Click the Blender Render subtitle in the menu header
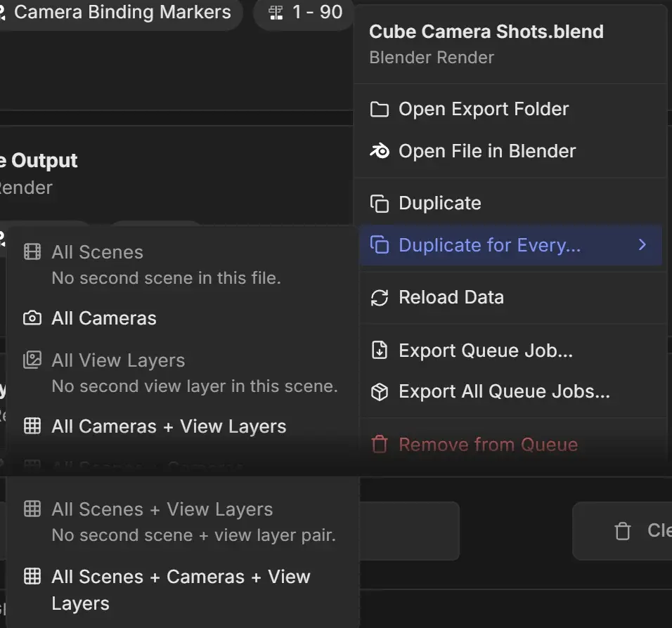This screenshot has width=672, height=628. point(432,58)
